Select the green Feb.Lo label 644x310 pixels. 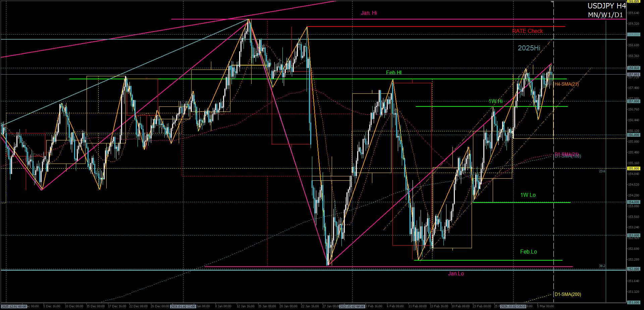528,252
